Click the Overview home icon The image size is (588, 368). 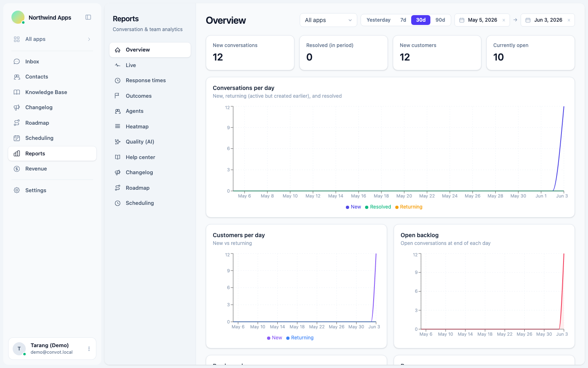[x=118, y=50]
